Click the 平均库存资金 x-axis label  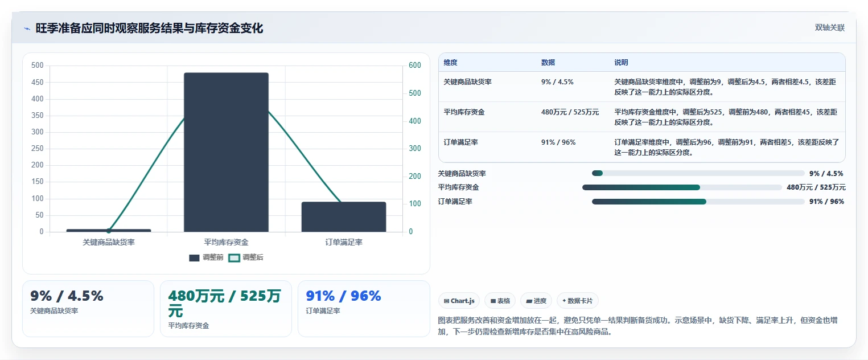(x=226, y=242)
